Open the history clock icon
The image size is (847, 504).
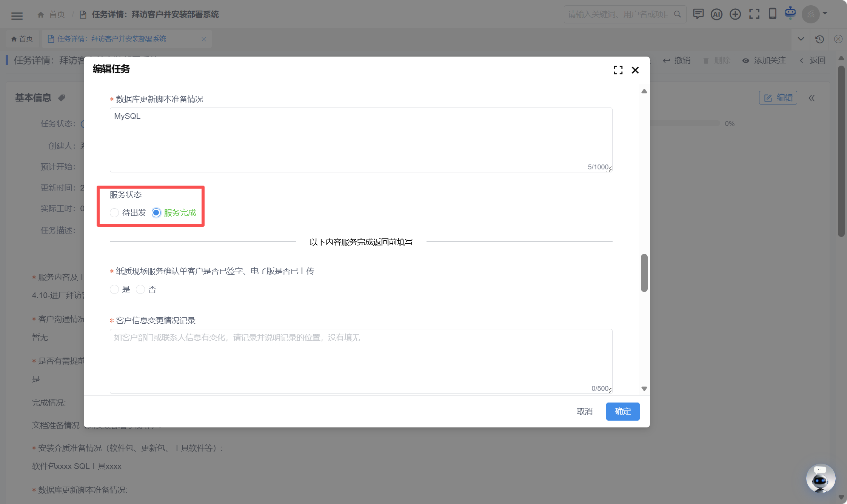[819, 39]
